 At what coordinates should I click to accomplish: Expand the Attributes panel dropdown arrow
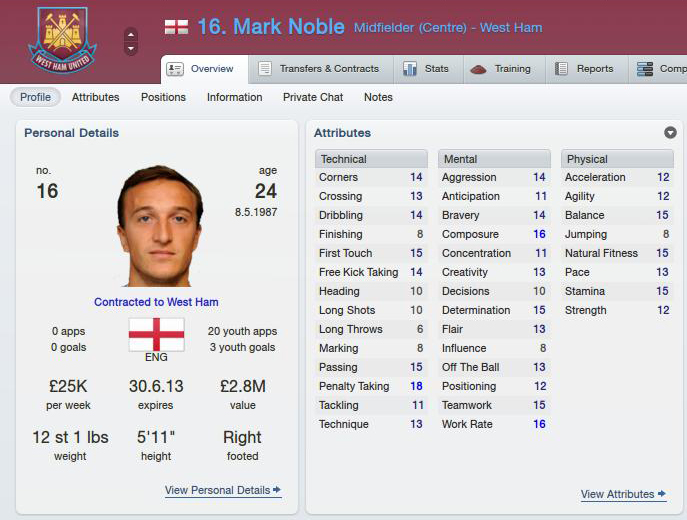[x=670, y=132]
